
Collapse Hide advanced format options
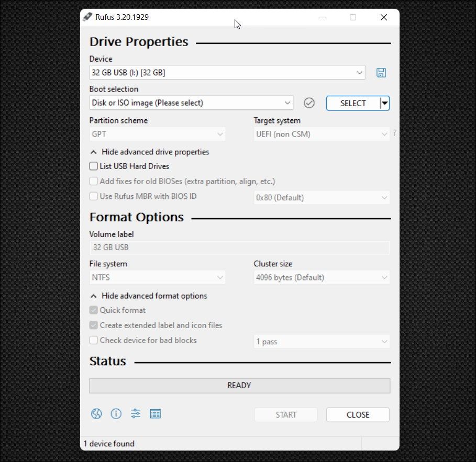(149, 296)
